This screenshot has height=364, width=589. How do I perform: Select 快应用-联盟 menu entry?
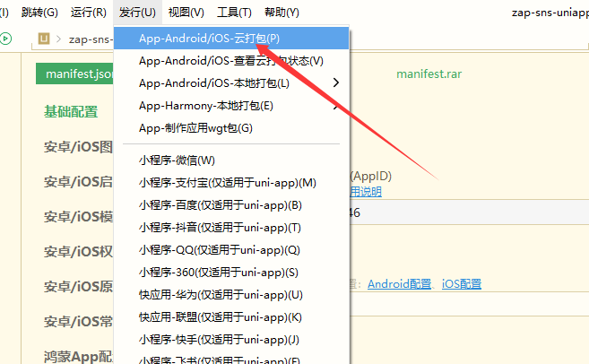pos(231,317)
